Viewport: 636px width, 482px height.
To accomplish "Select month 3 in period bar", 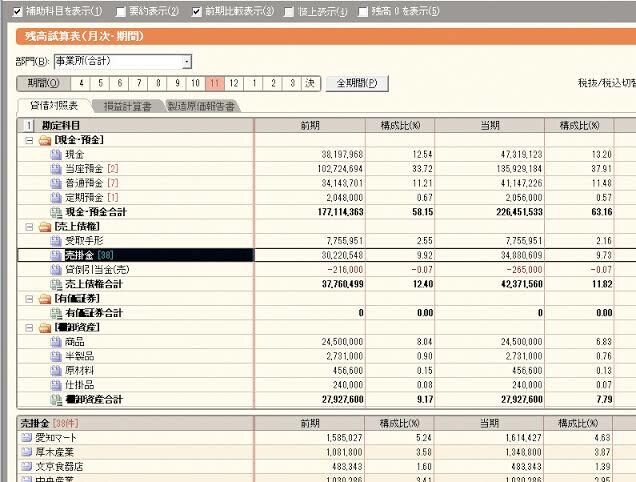I will pyautogui.click(x=292, y=84).
